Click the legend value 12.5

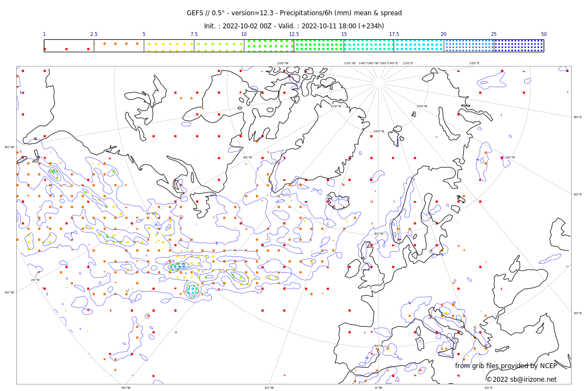click(x=294, y=34)
